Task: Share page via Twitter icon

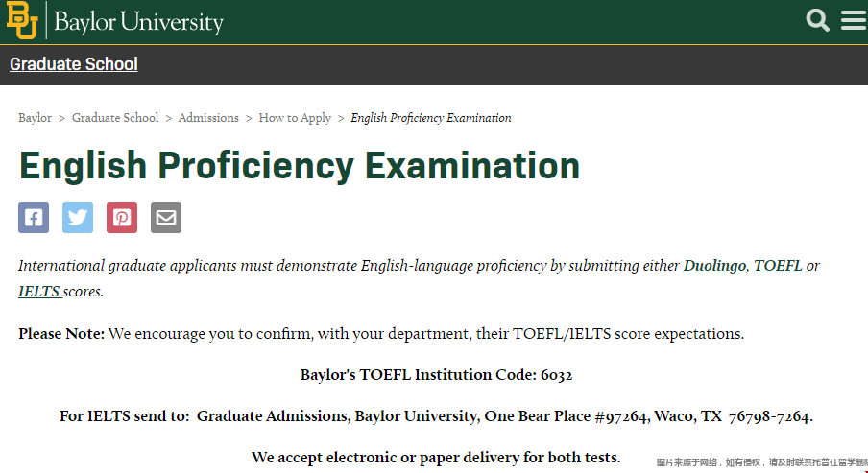Action: tap(78, 218)
